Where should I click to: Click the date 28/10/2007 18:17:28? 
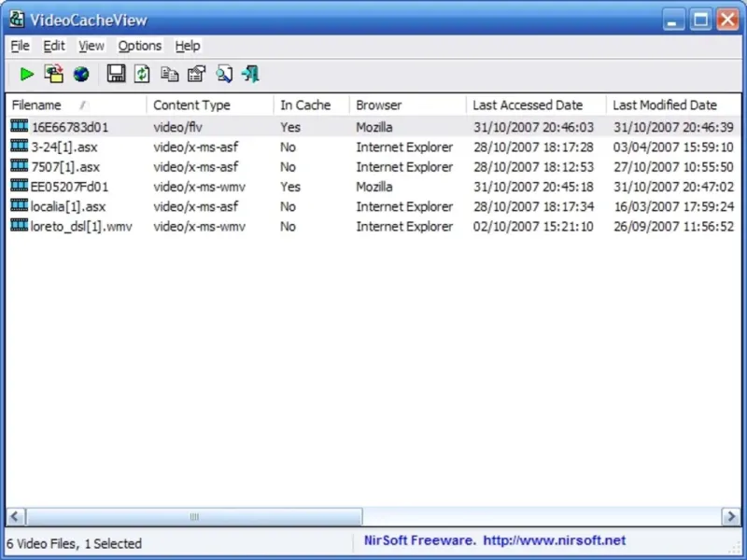(x=533, y=147)
